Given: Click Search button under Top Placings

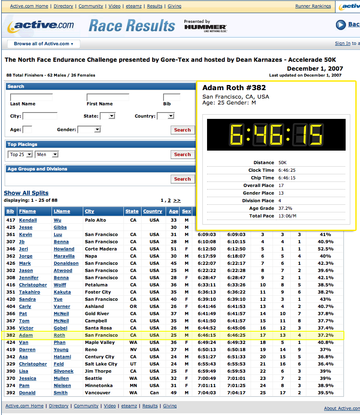Looking at the screenshot, I should [182, 154].
